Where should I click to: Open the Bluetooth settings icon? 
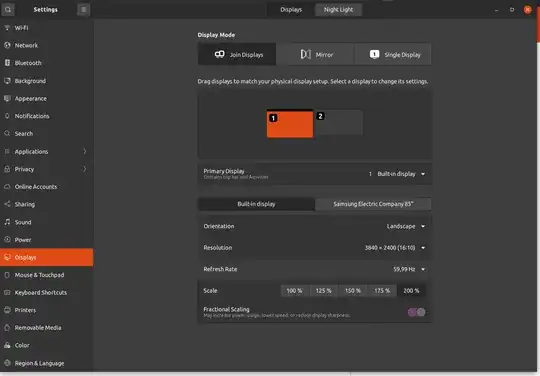pos(7,63)
